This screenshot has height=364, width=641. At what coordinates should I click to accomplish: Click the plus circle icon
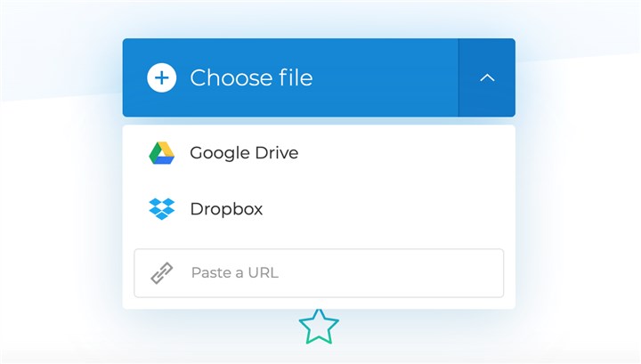[x=162, y=77]
